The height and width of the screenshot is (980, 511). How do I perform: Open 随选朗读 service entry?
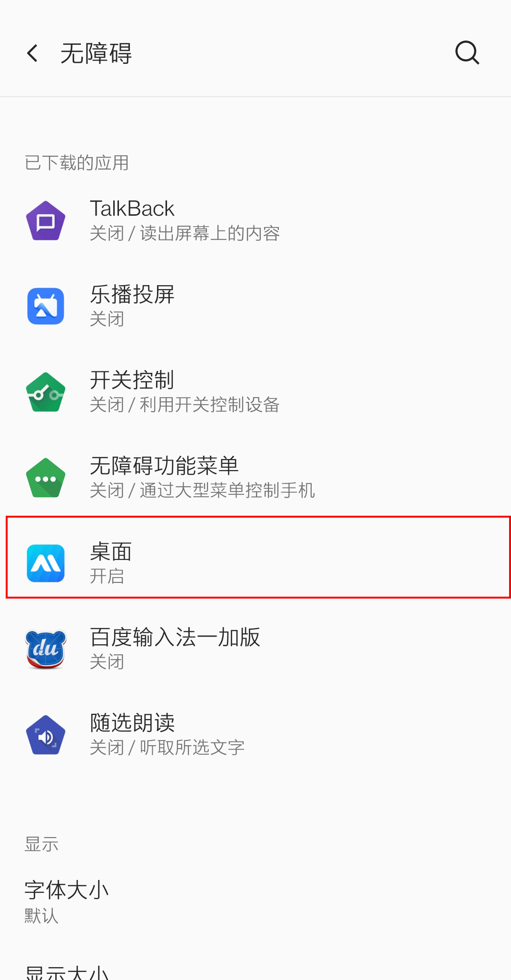[255, 735]
